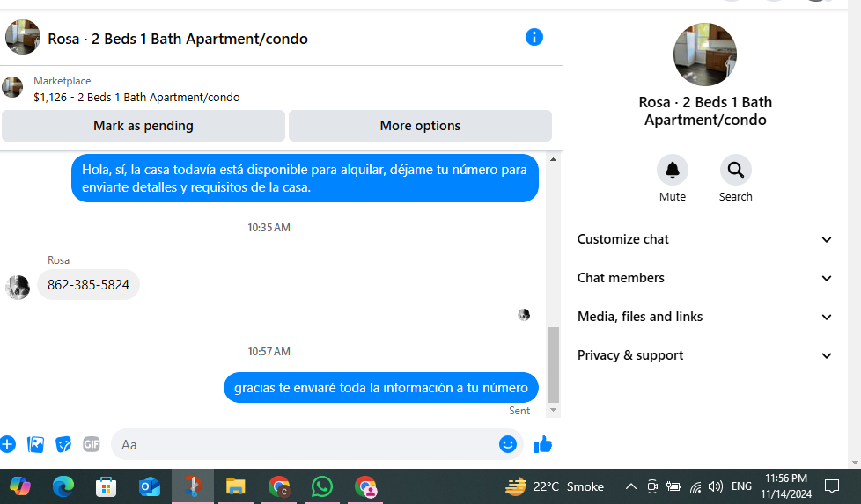Open battery status tray icon

673,486
